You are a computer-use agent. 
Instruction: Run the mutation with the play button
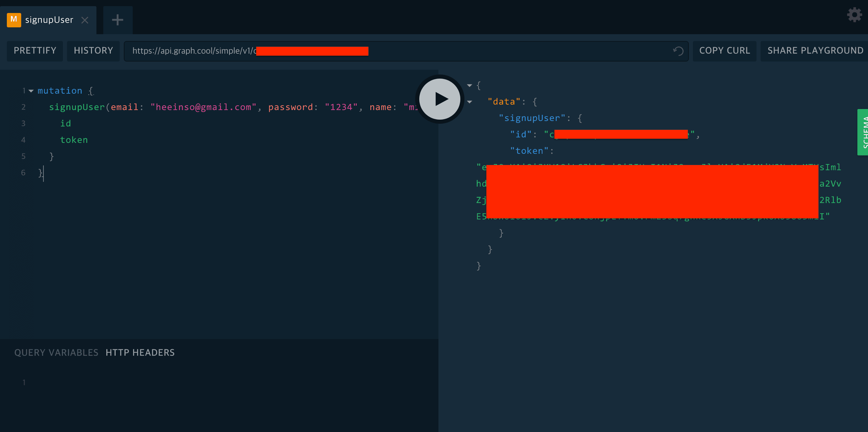(440, 99)
